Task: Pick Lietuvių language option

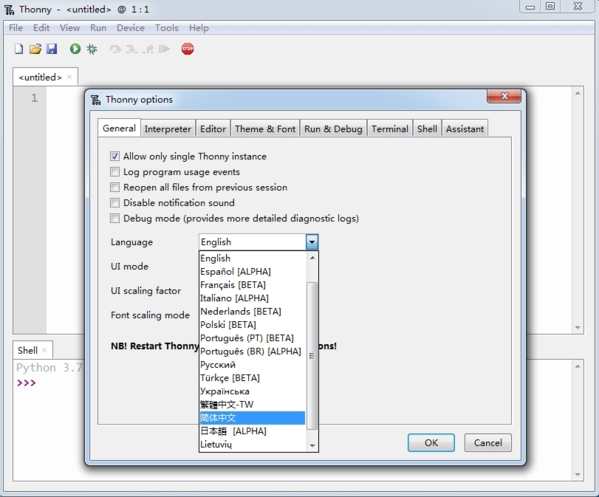Action: pyautogui.click(x=253, y=445)
